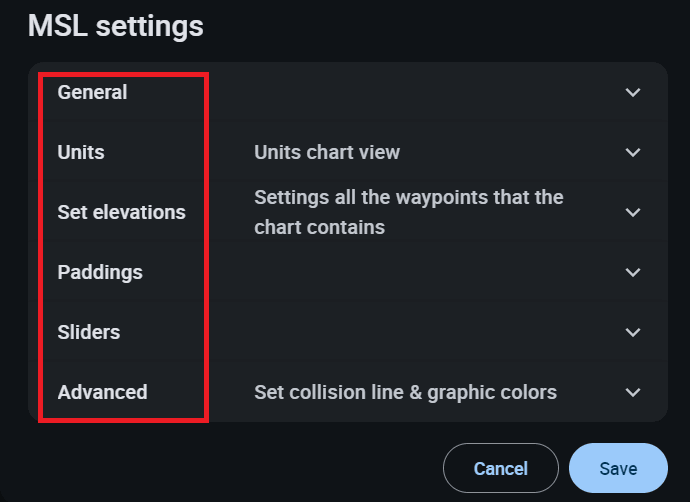Expand the Sliders section chevron

pyautogui.click(x=632, y=332)
